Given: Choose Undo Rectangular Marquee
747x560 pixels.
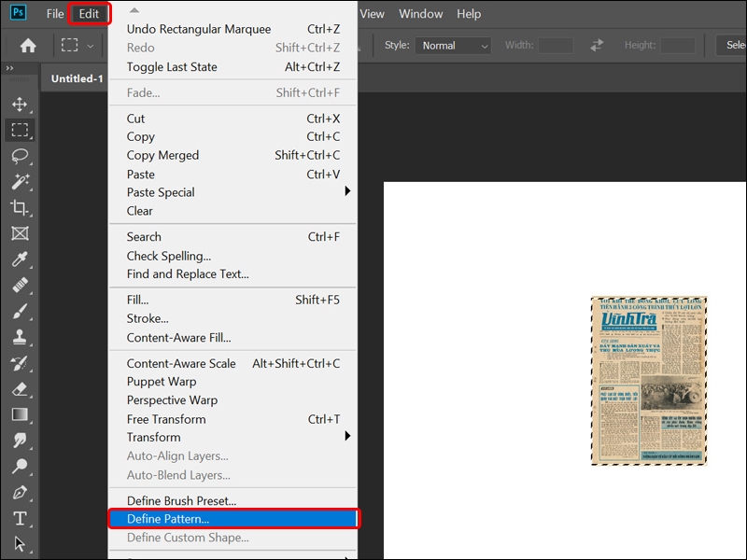Looking at the screenshot, I should [x=233, y=29].
